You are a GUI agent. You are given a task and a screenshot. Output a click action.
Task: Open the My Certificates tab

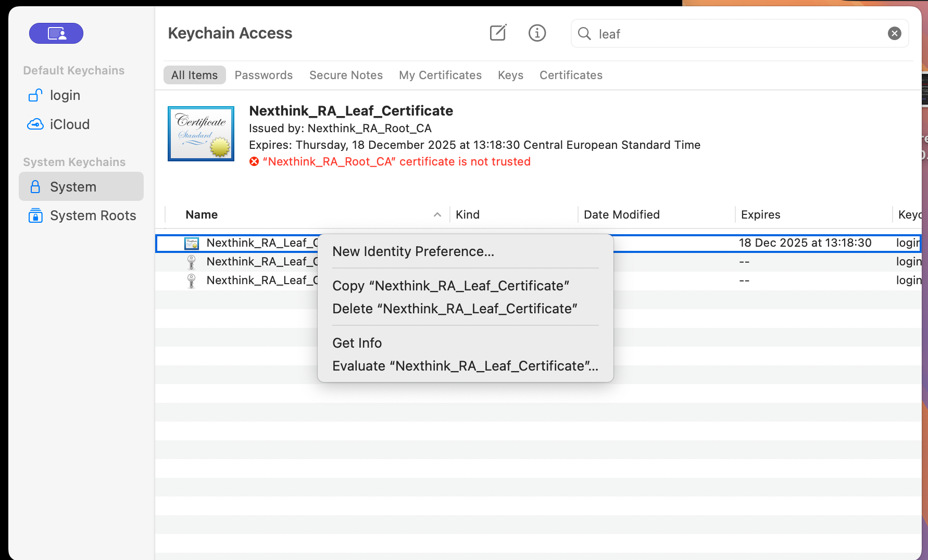440,75
